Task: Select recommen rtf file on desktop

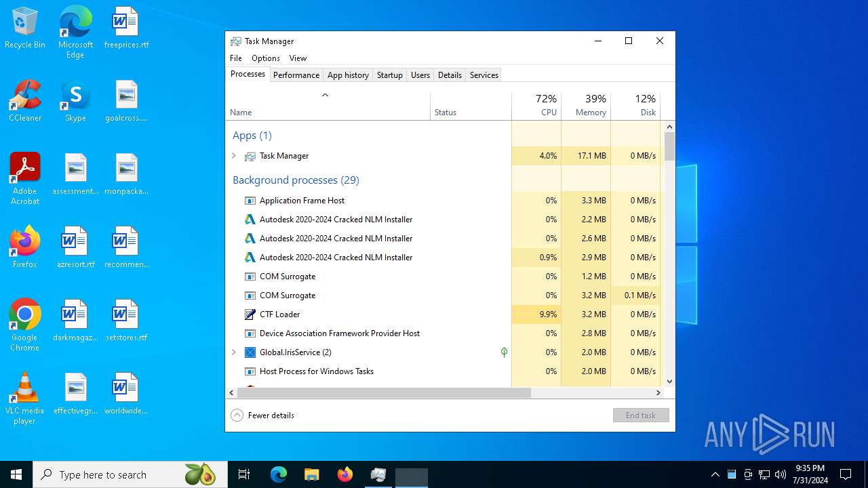Action: coord(126,248)
